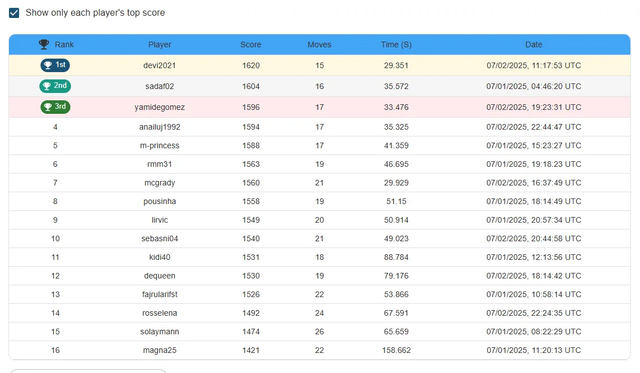Sort by the Moves column header

[x=319, y=44]
